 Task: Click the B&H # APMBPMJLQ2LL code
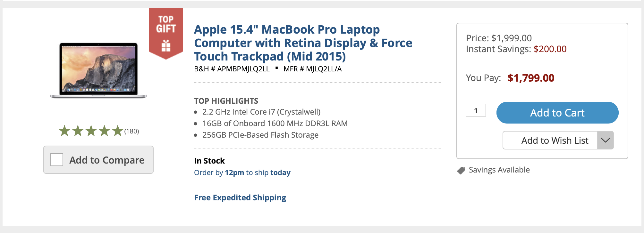coord(232,69)
